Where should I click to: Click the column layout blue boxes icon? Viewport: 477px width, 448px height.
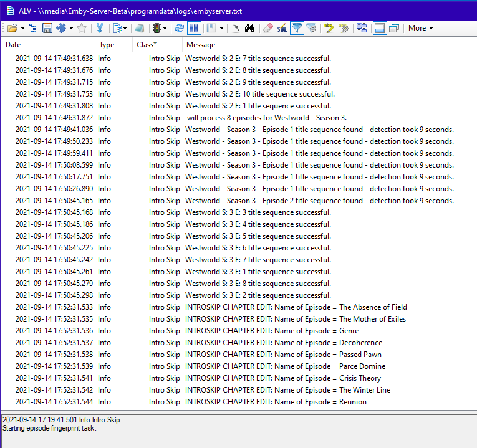coord(362,28)
